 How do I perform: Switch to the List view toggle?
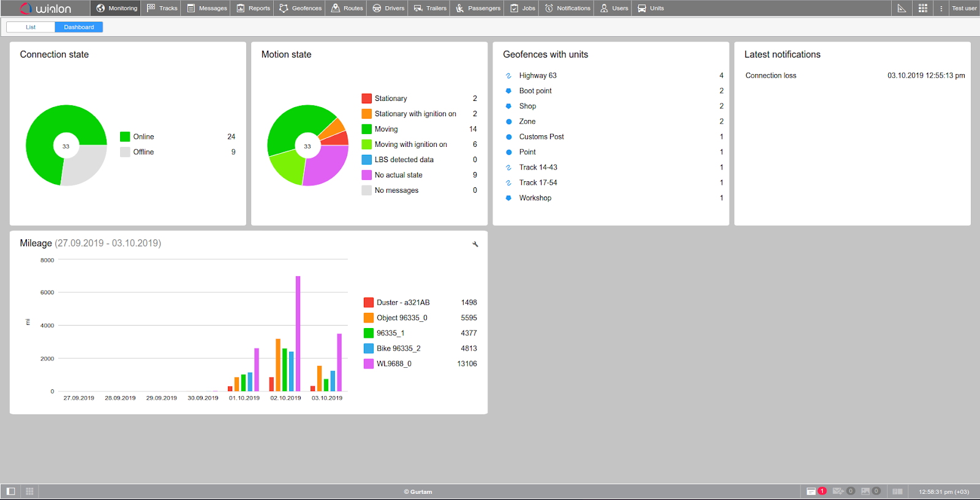point(31,27)
